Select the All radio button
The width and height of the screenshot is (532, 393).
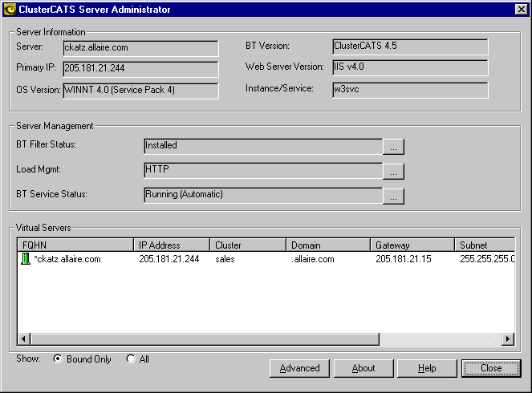pyautogui.click(x=131, y=359)
